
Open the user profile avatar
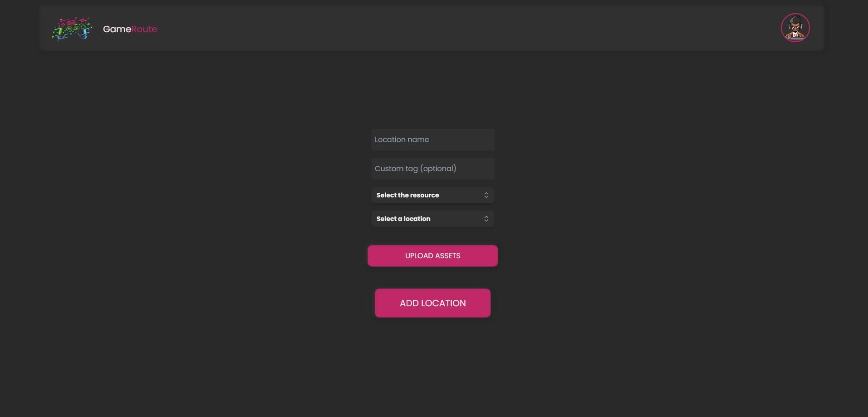(795, 28)
